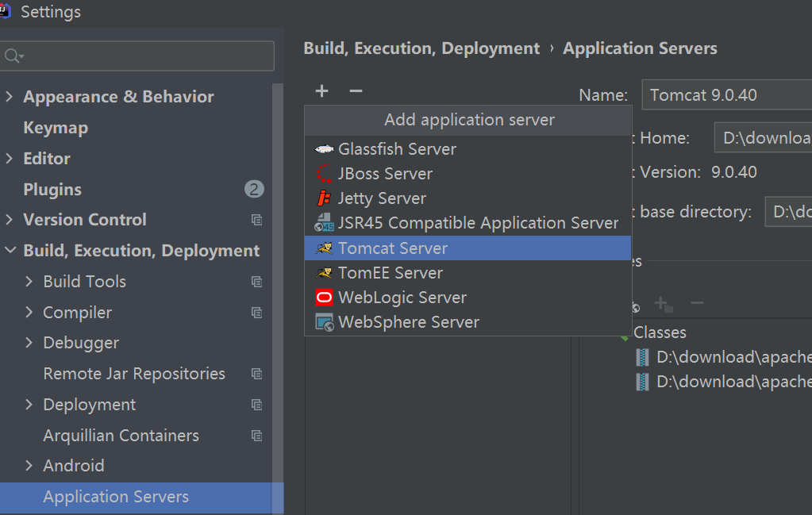
Task: Expand Appearance & Behavior section
Action: (x=10, y=96)
